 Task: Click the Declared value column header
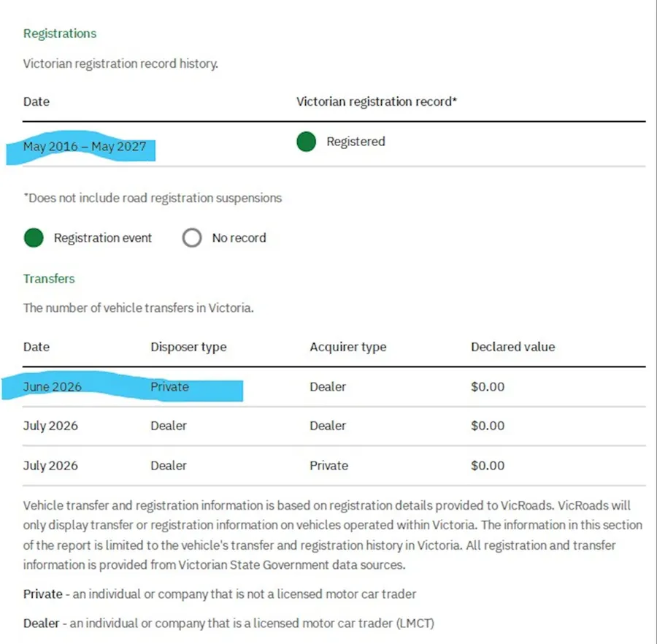(513, 347)
